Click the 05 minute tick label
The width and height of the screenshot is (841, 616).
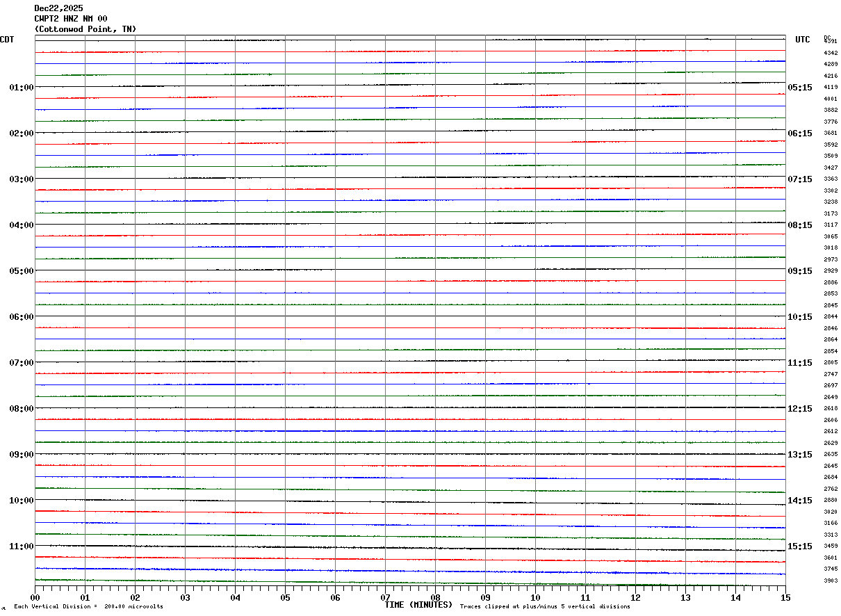coord(285,597)
